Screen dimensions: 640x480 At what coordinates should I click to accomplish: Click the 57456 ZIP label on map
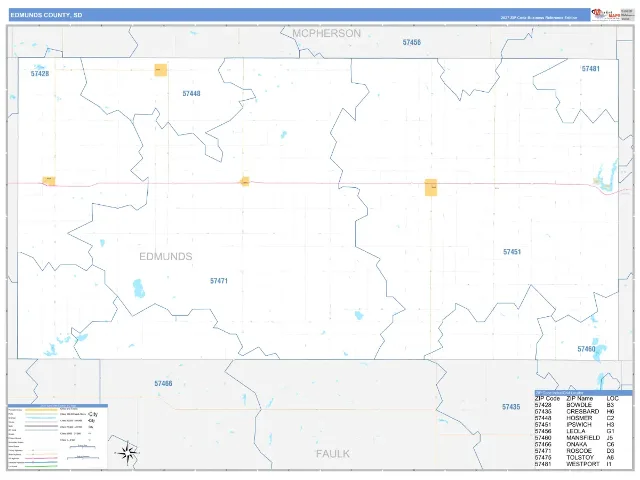pyautogui.click(x=411, y=42)
